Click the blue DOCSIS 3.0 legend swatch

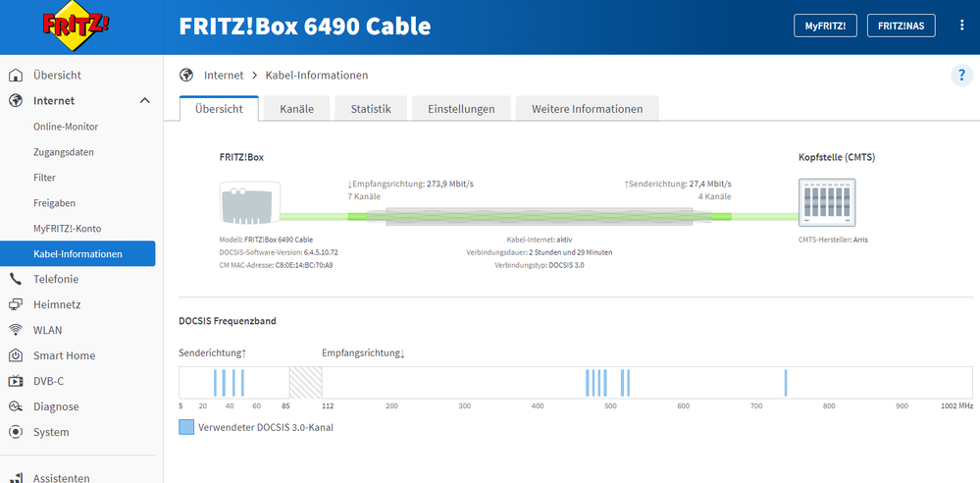pyautogui.click(x=186, y=427)
